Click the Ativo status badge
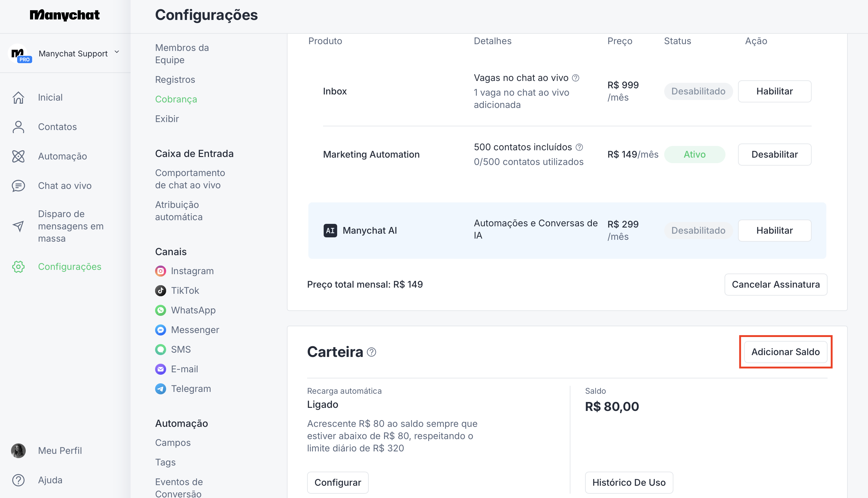Image resolution: width=868 pixels, height=498 pixels. 694,155
